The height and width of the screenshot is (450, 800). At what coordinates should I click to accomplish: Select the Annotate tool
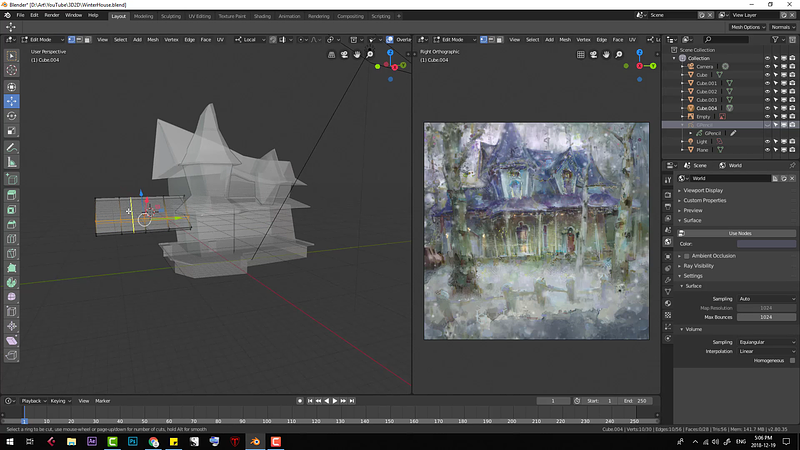[11, 148]
